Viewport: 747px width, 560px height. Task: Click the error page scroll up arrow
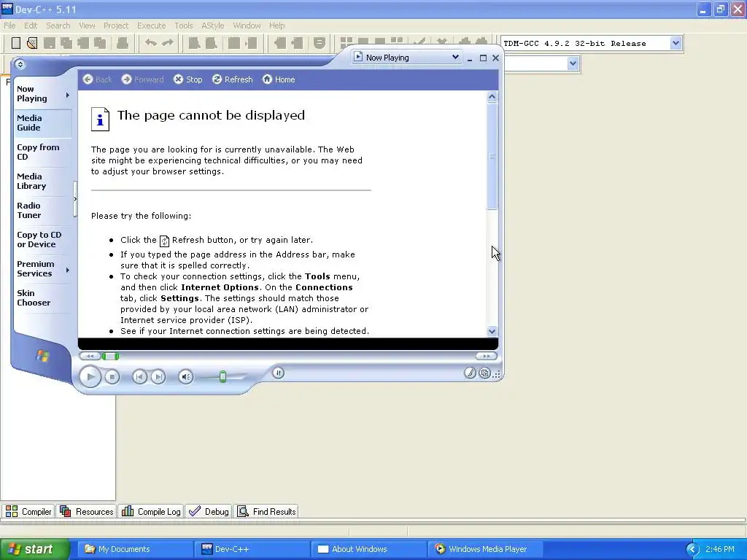click(x=492, y=97)
